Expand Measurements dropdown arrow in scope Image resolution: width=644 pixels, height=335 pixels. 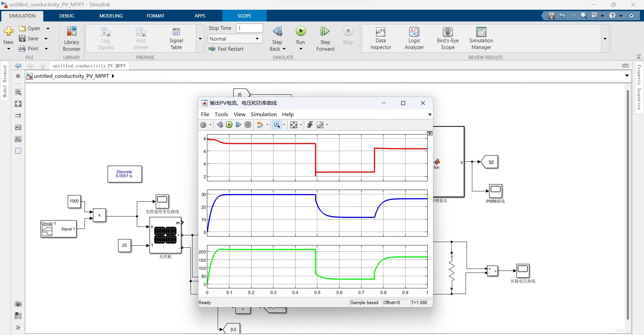(x=327, y=125)
